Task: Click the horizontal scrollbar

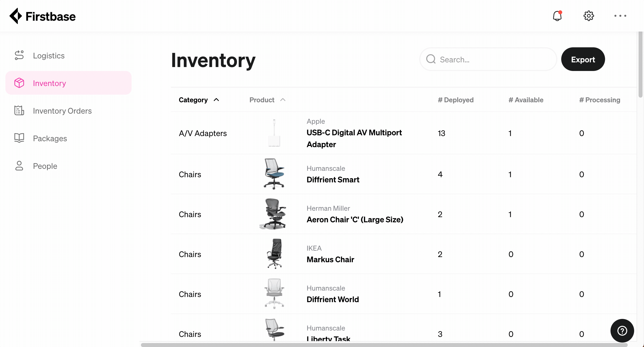Action: 384,345
